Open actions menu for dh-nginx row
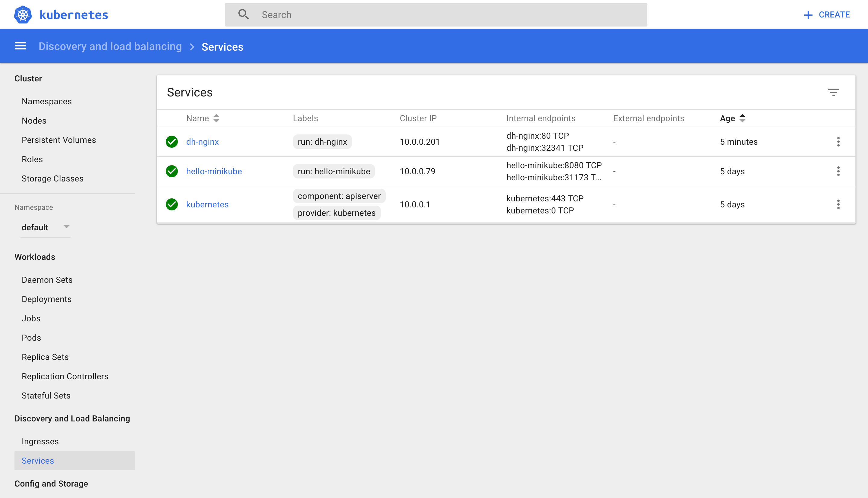Viewport: 868px width, 498px height. click(838, 142)
